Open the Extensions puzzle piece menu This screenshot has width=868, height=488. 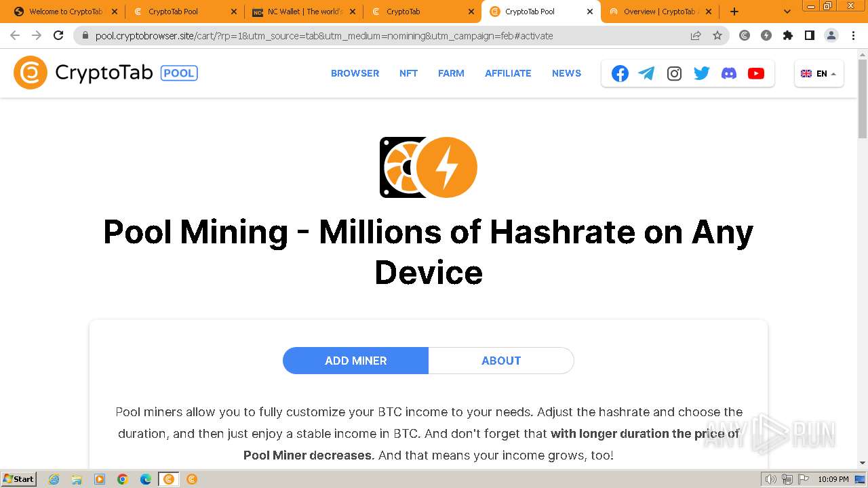coord(788,35)
